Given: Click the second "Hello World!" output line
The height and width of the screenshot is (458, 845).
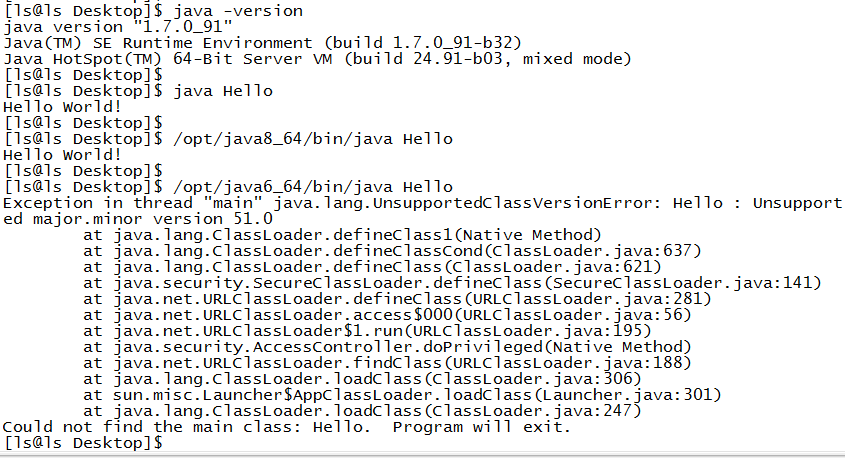Looking at the screenshot, I should pos(62,154).
